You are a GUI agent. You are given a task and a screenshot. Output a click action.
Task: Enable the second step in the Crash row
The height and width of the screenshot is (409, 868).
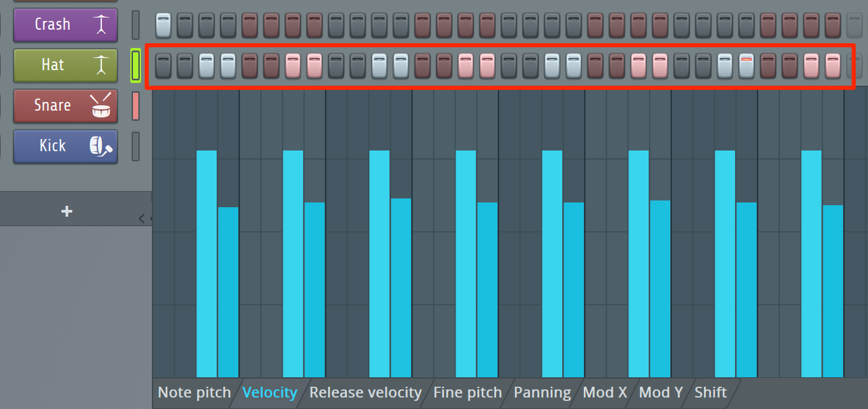(185, 25)
